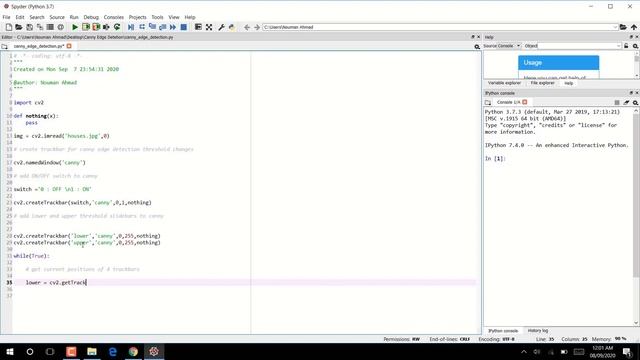The width and height of the screenshot is (640, 360).
Task: Open Cortana search circle on taskbar
Action: pyautogui.click(x=30, y=351)
